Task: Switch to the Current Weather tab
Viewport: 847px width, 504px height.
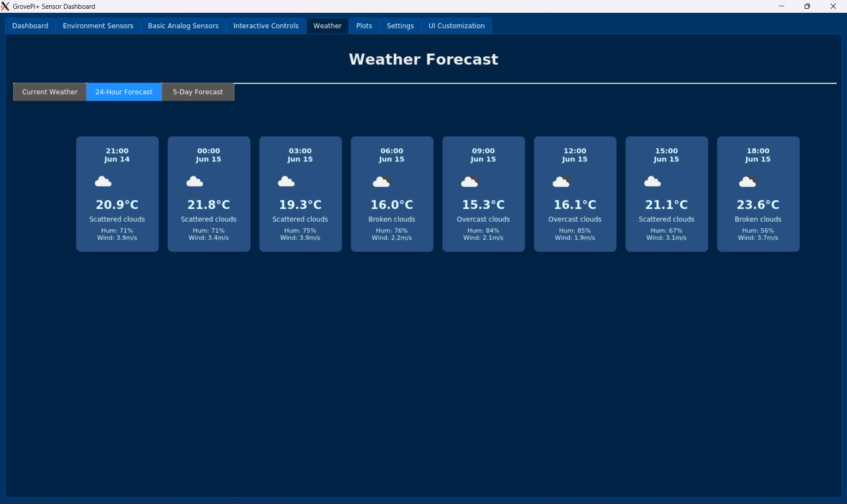Action: pos(50,92)
